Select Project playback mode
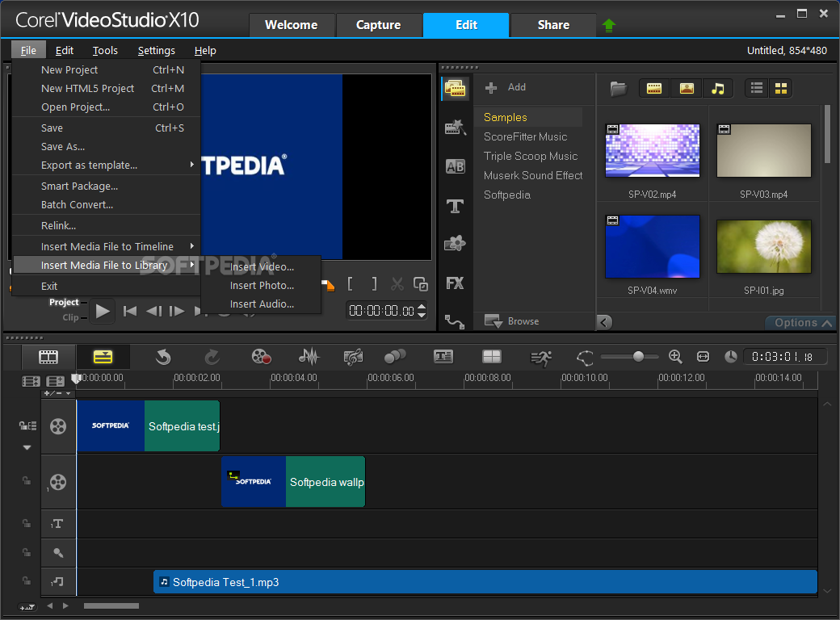The image size is (840, 620). pos(64,303)
